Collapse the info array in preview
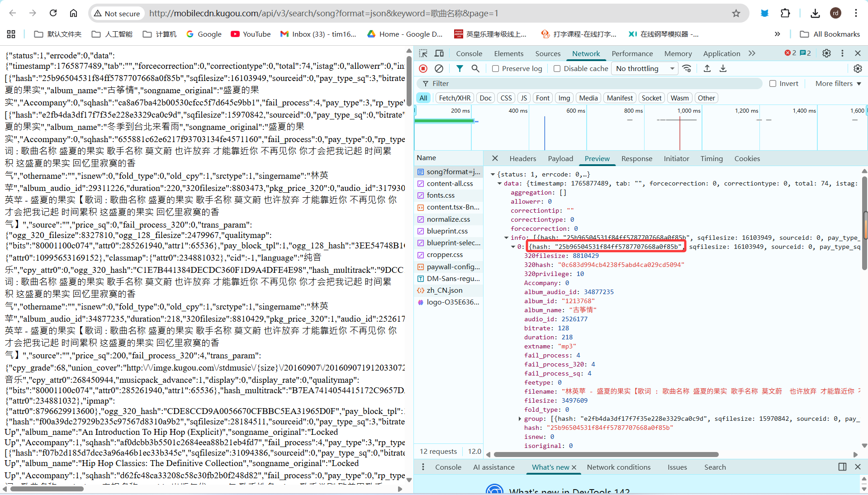Image resolution: width=868 pixels, height=495 pixels. click(506, 238)
